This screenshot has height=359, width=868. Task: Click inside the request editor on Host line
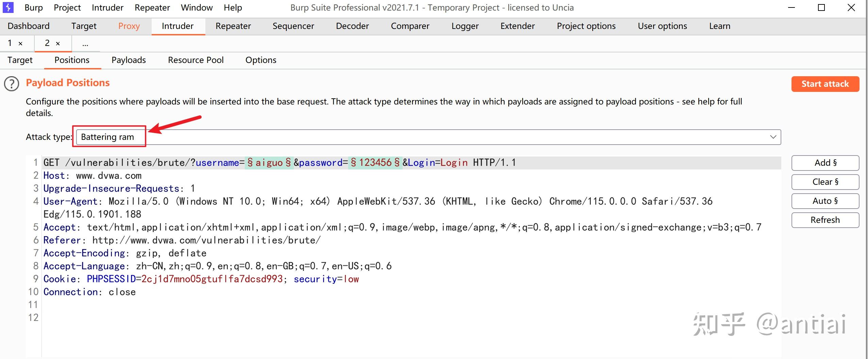click(109, 176)
